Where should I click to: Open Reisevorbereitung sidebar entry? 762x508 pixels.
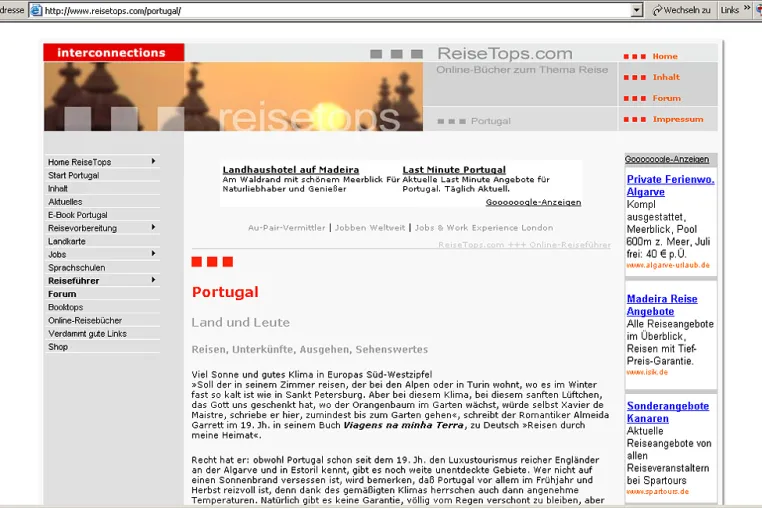coord(82,228)
